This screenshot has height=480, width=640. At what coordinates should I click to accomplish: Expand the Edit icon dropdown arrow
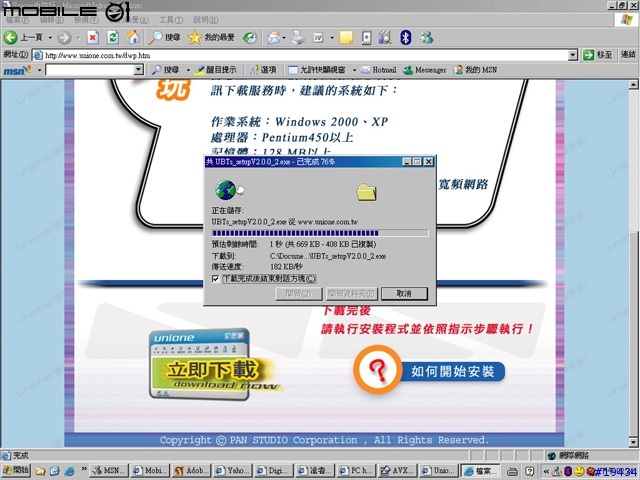[x=332, y=38]
